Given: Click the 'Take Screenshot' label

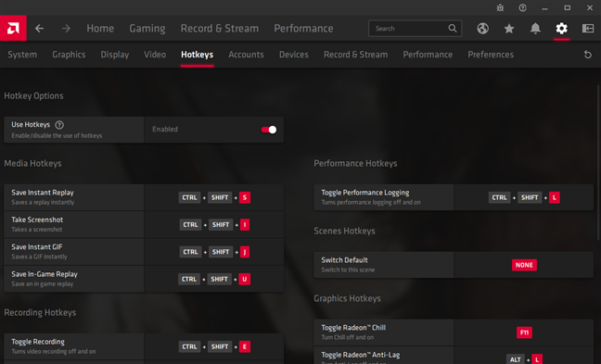Looking at the screenshot, I should 37,220.
